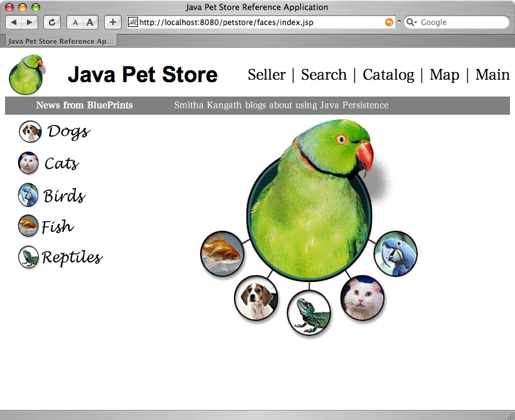Click the Dogs beagle icon in sidebar

pyautogui.click(x=30, y=132)
